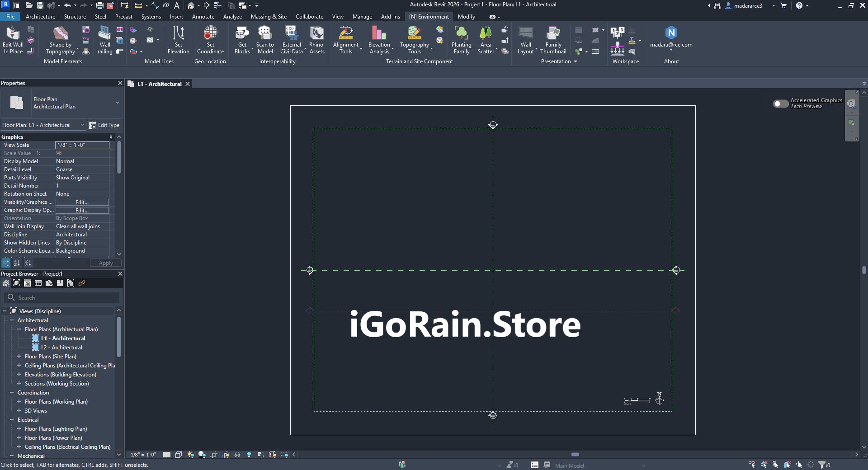
Task: Expand the 3D Views tree node
Action: (19, 411)
